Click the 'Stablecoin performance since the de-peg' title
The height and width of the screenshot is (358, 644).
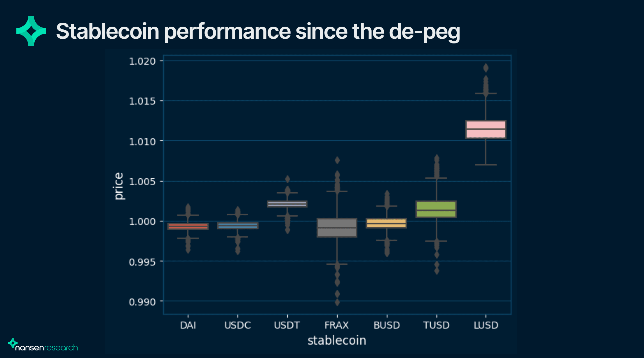[258, 31]
